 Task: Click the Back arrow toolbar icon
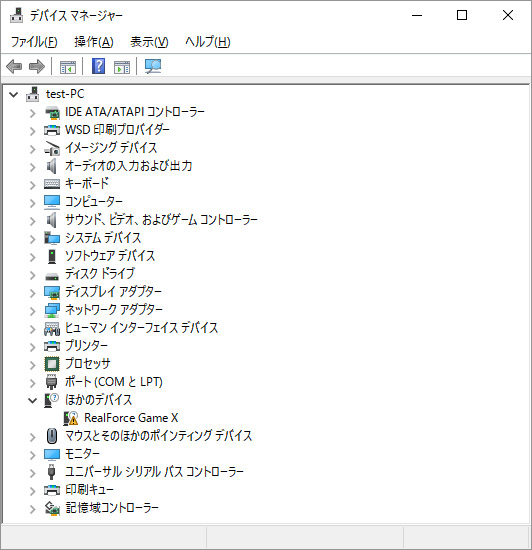tap(14, 66)
